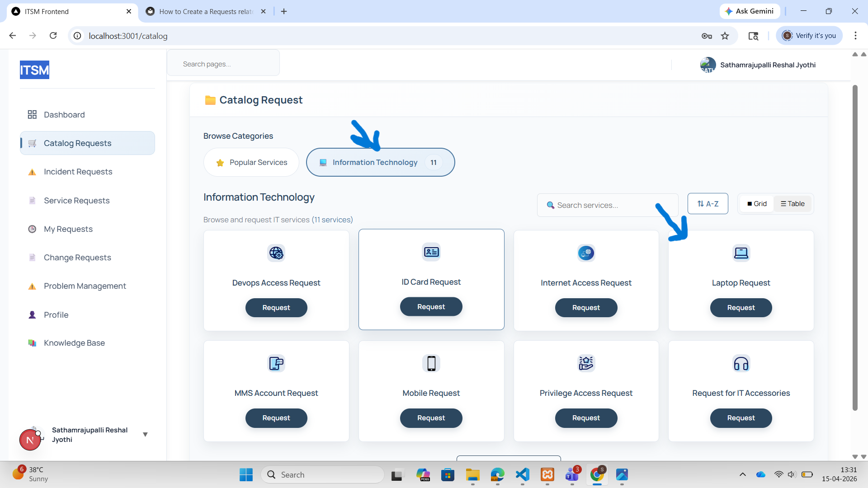Open Catalog Requests in sidebar
Viewport: 868px width, 488px height.
click(x=87, y=143)
